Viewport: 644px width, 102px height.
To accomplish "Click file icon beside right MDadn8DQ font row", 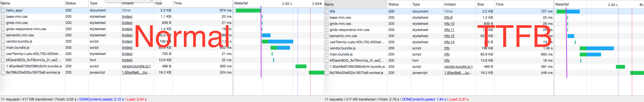I will point(326,60).
